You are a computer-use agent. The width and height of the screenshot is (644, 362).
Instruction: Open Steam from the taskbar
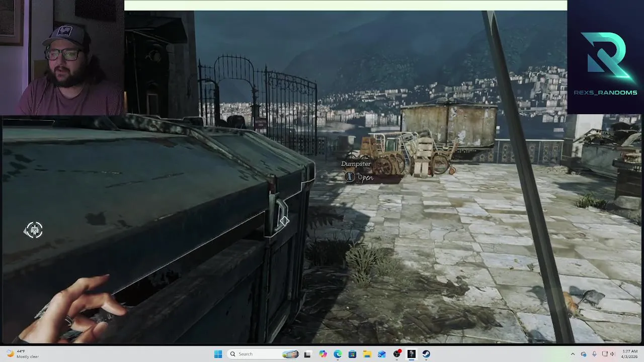426,354
